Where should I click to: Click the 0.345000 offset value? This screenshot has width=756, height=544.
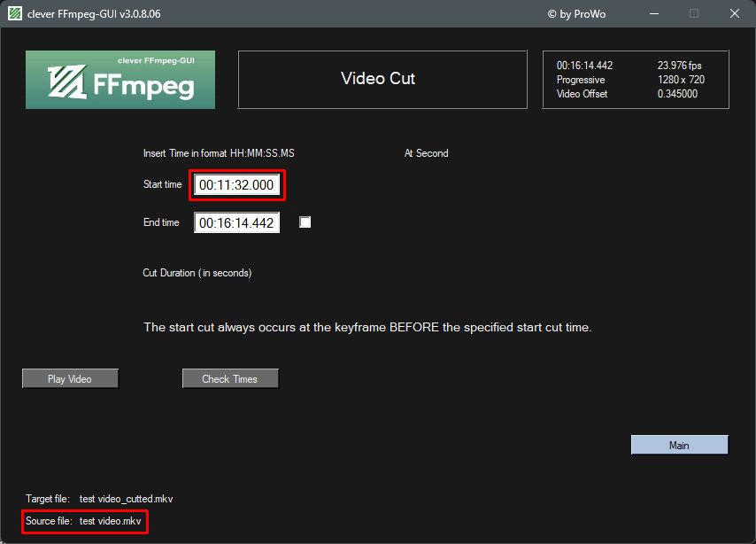click(677, 94)
